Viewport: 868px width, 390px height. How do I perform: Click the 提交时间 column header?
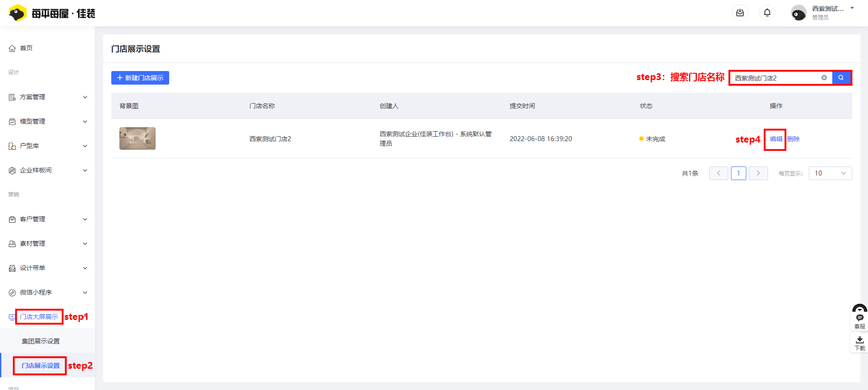click(522, 106)
